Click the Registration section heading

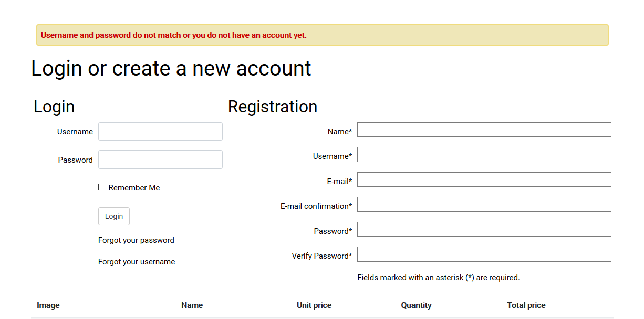[x=273, y=107]
